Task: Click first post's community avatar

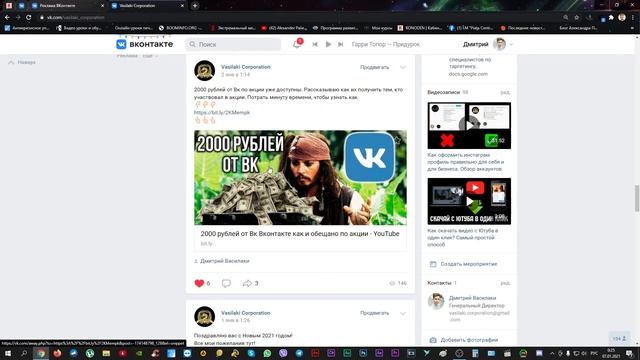Action: [204, 71]
